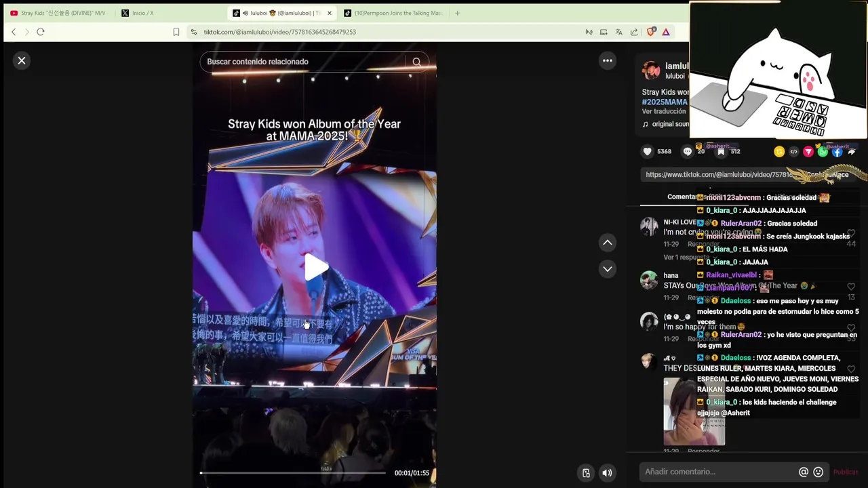Open hana commenter avatar
This screenshot has height=488, width=868.
tap(650, 280)
